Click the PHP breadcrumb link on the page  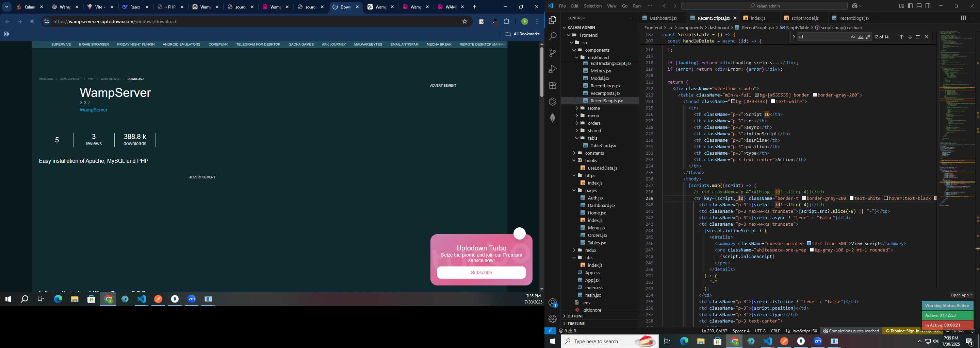coord(91,79)
